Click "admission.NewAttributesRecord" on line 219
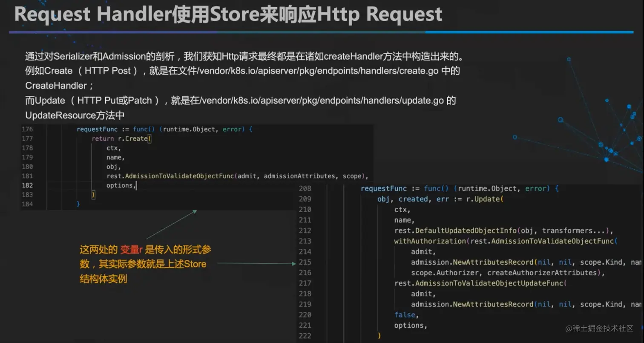 (472, 304)
